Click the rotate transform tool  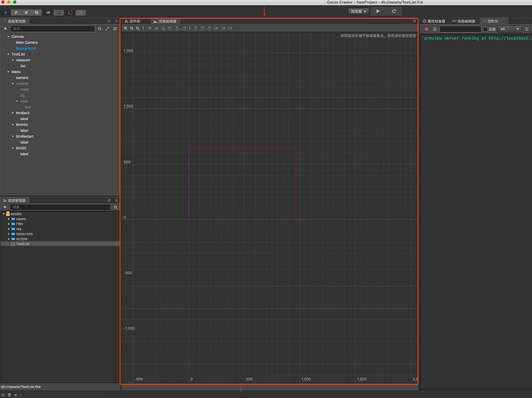pyautogui.click(x=16, y=12)
